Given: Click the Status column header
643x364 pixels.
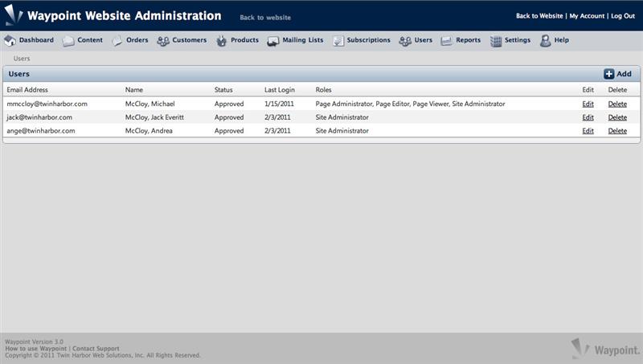Looking at the screenshot, I should pyautogui.click(x=223, y=90).
